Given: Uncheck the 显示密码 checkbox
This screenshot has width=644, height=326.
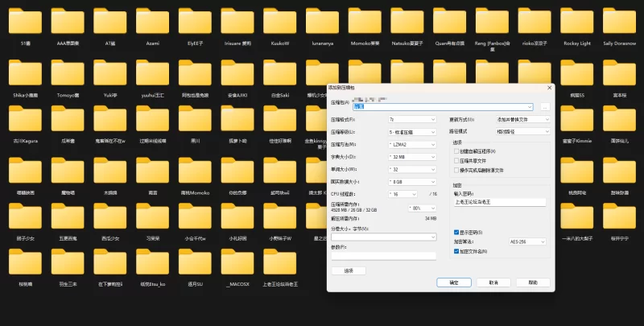Looking at the screenshot, I should [x=457, y=232].
